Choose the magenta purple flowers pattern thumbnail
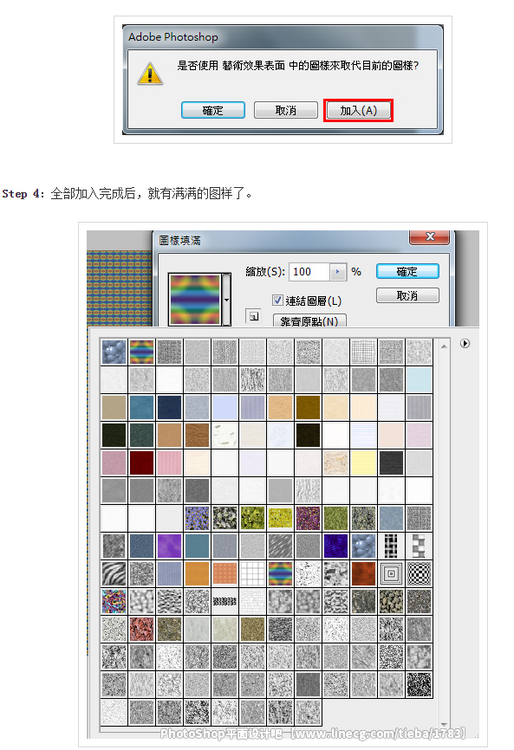Image resolution: width=514 pixels, height=750 pixels. 308,518
